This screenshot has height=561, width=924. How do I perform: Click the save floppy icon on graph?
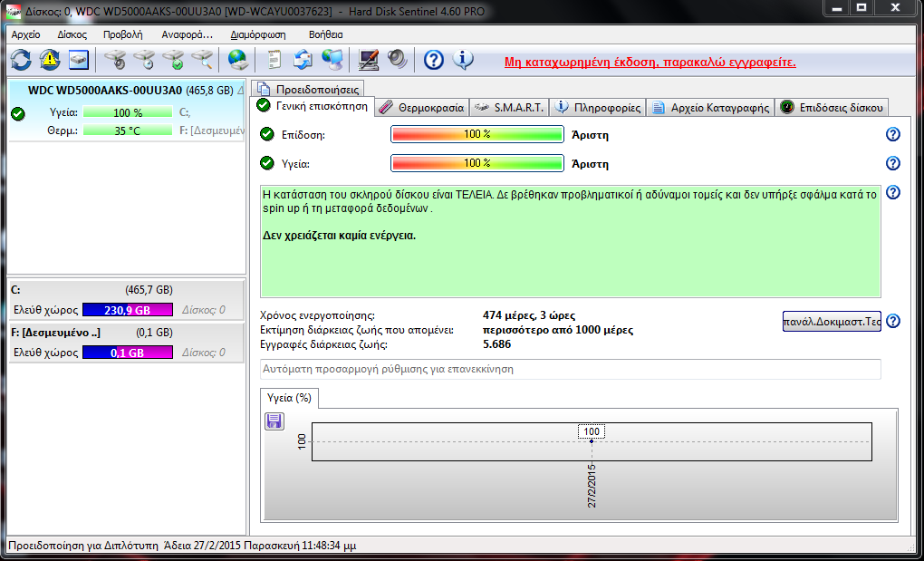[x=274, y=421]
